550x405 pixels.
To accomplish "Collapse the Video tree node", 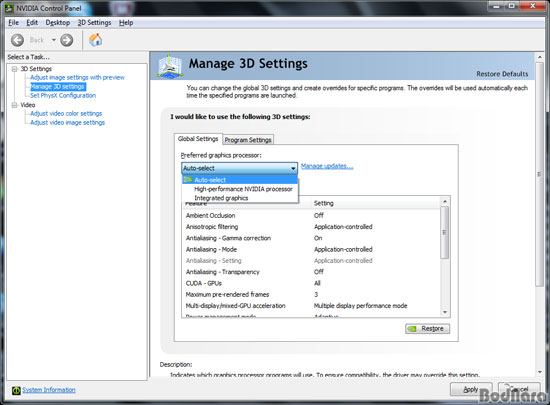I will (x=14, y=105).
